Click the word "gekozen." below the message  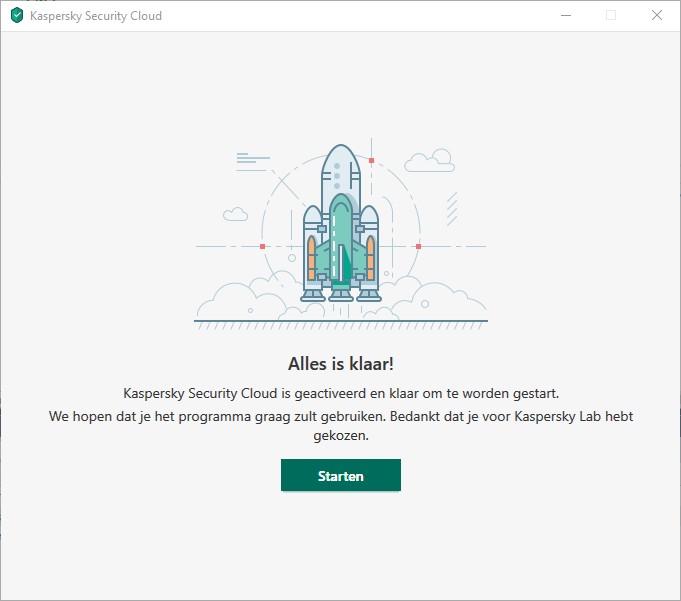point(340,436)
